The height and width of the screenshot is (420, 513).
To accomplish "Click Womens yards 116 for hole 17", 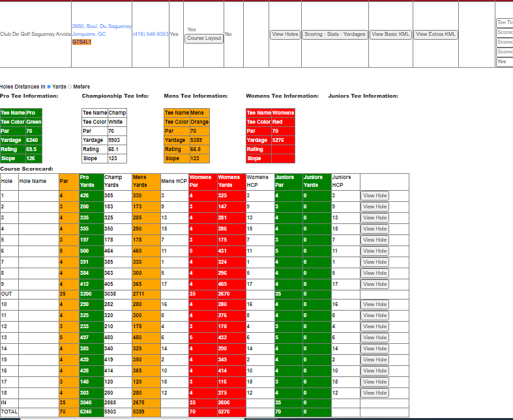I will pos(222,382).
